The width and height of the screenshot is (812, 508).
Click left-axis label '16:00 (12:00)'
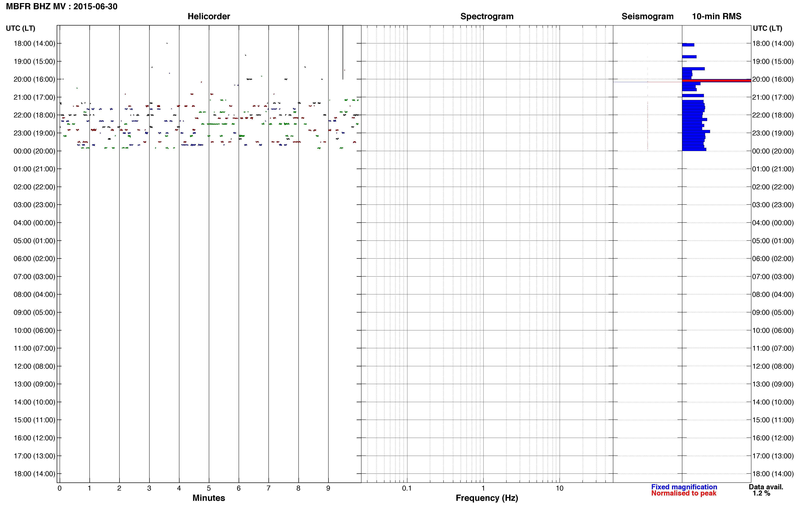click(34, 438)
